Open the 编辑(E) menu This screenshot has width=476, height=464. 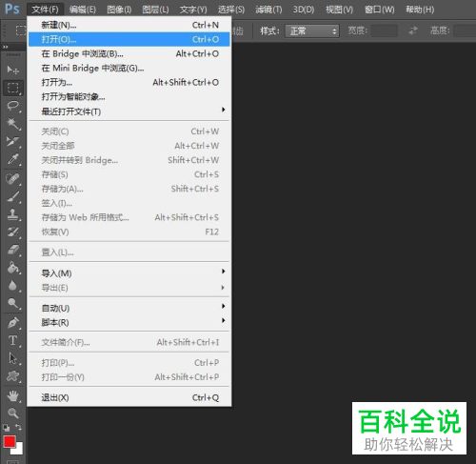[83, 10]
